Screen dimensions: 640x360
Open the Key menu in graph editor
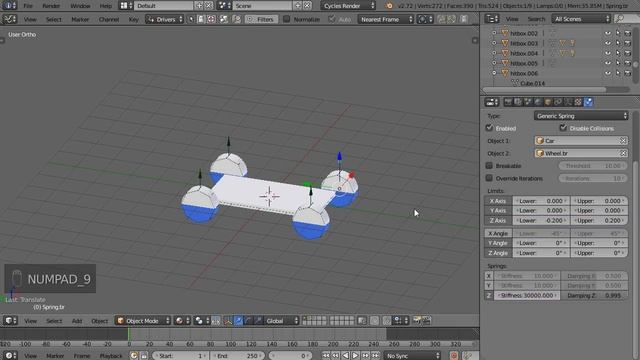[133, 20]
